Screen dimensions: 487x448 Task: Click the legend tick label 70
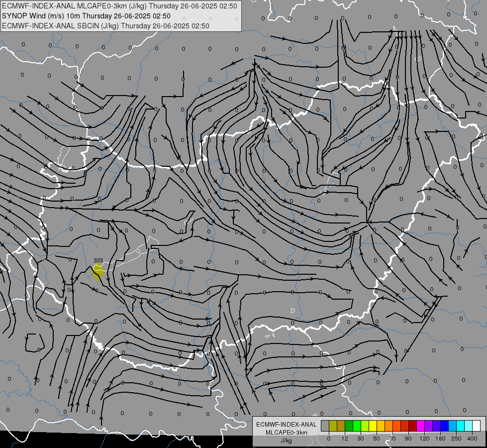pos(392,439)
